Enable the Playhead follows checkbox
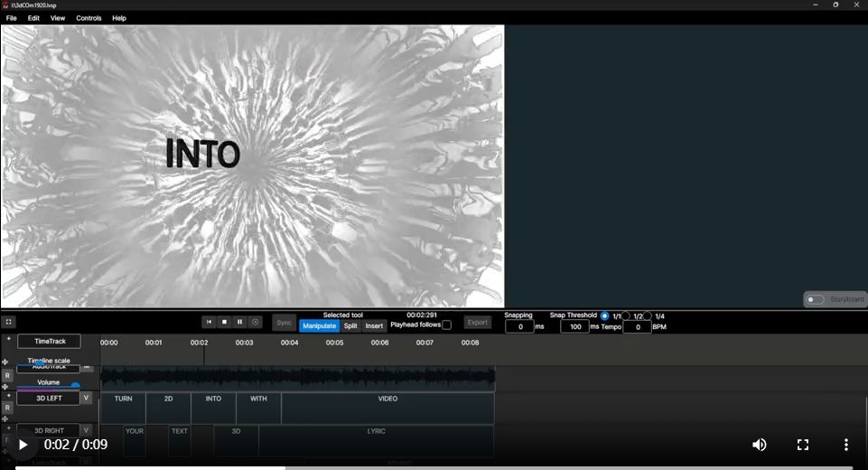The image size is (868, 470). (x=447, y=324)
